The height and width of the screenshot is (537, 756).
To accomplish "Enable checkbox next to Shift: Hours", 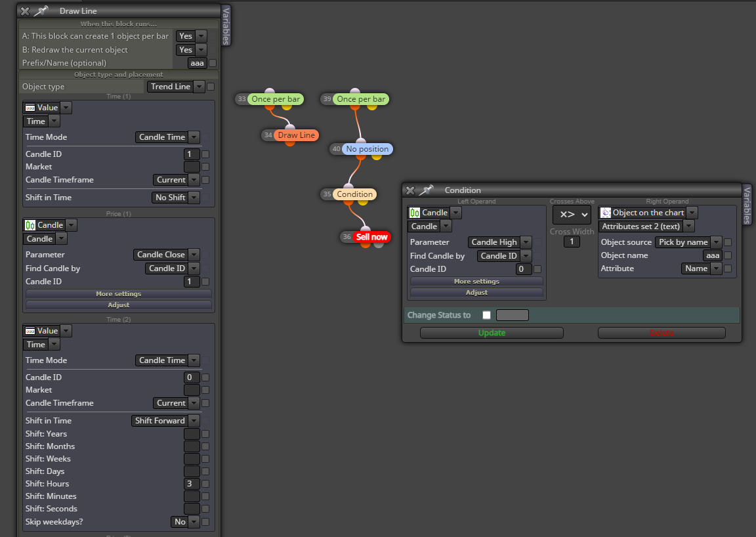I will click(205, 483).
